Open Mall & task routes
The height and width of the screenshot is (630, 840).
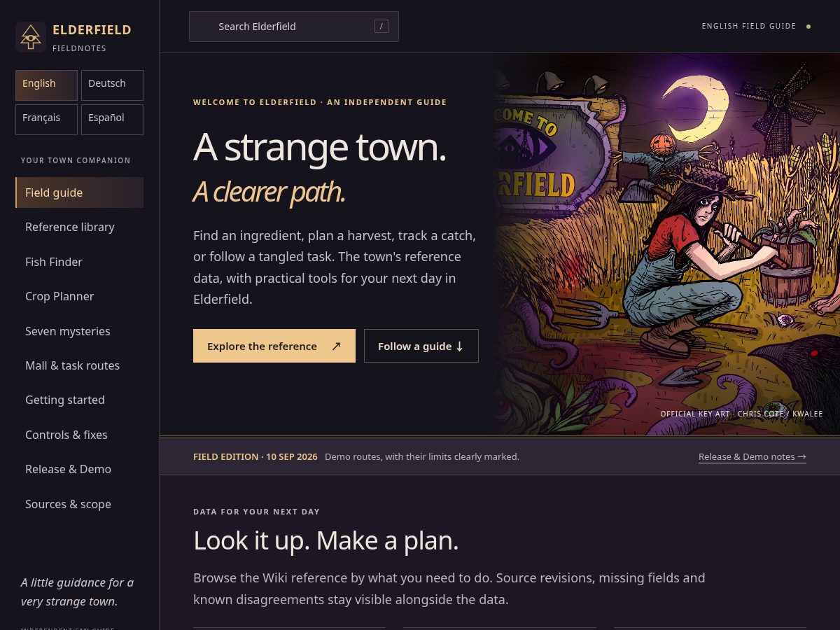coord(79,365)
